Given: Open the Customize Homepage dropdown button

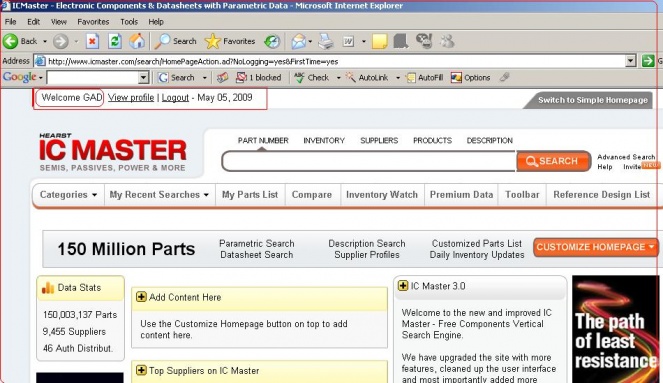Looking at the screenshot, I should (x=596, y=247).
